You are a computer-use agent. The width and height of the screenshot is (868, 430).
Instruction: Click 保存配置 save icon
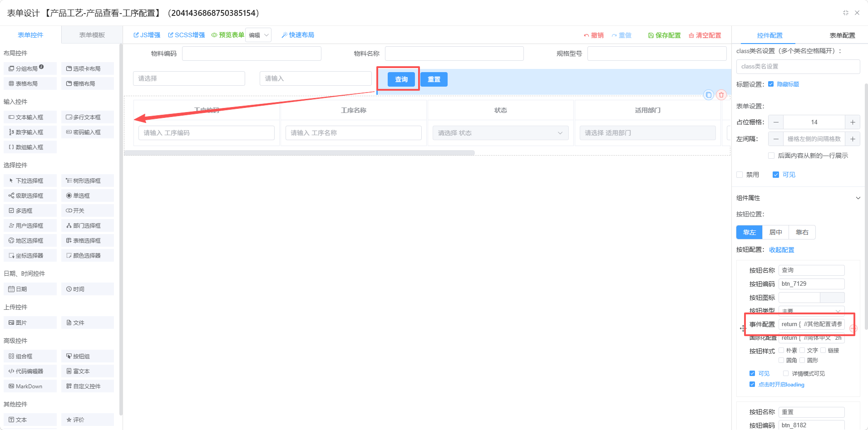[x=651, y=35]
